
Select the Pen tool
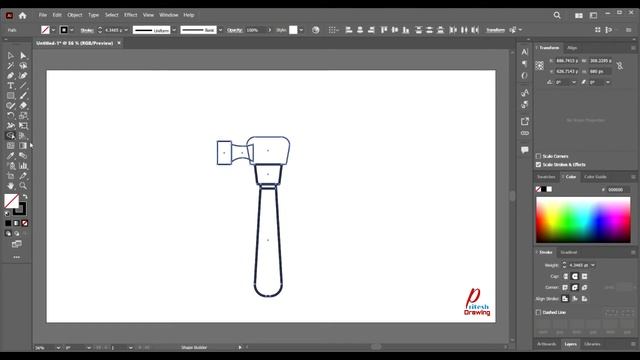pyautogui.click(x=11, y=76)
